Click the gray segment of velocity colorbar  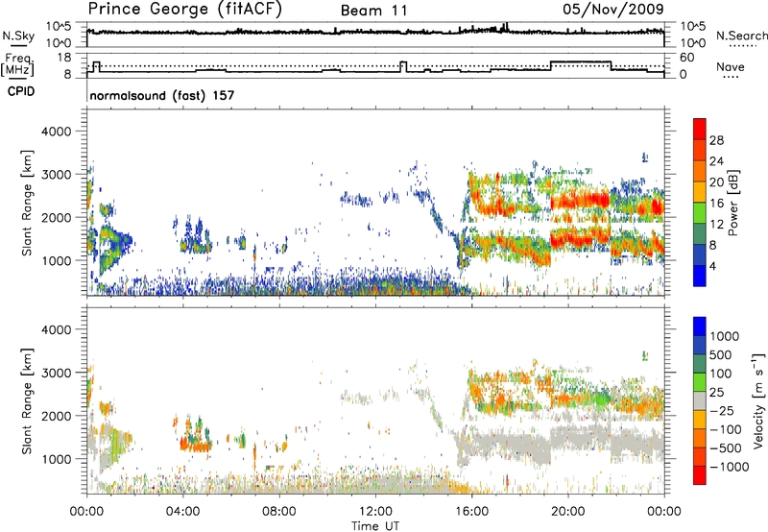[x=700, y=401]
